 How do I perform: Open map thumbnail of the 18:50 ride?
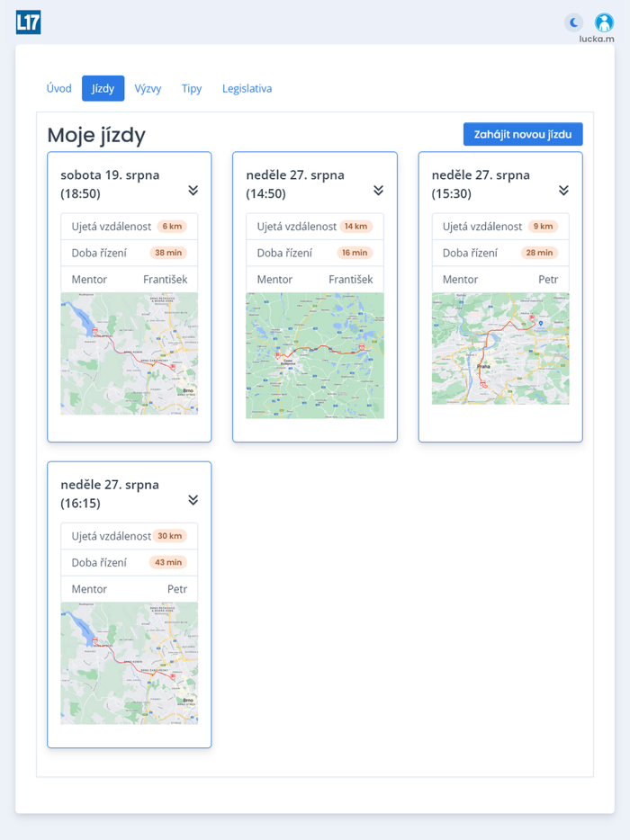coord(130,353)
